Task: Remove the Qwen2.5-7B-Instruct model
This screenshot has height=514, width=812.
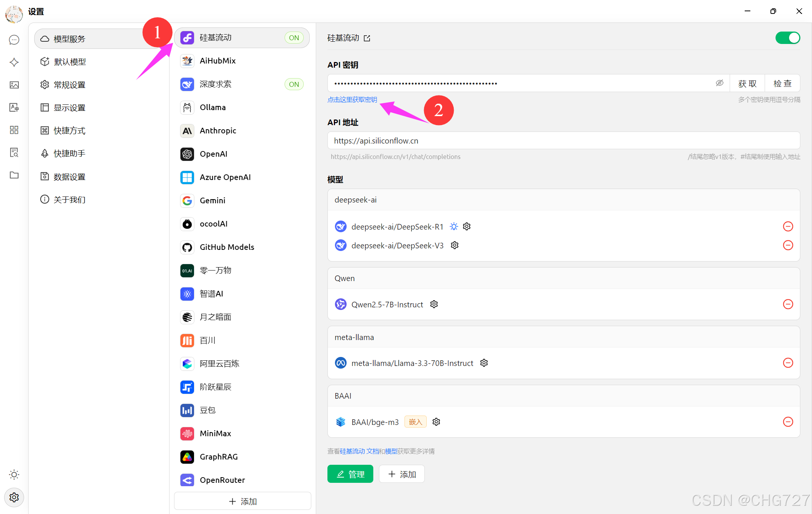Action: pyautogui.click(x=788, y=304)
